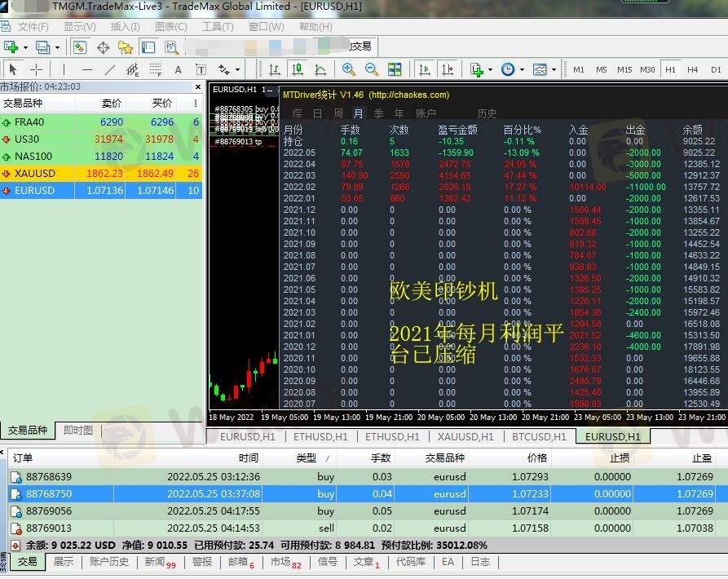Open the 文件(F) menu

[x=33, y=27]
